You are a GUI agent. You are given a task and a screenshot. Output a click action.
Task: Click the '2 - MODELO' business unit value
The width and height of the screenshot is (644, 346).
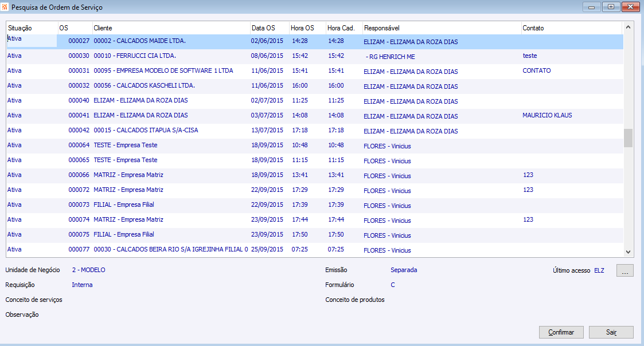pyautogui.click(x=89, y=270)
